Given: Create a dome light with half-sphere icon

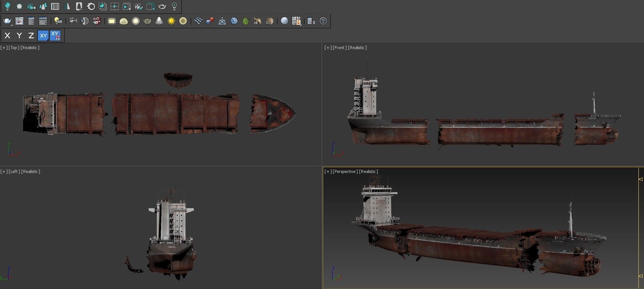Looking at the screenshot, I should click(x=124, y=21).
